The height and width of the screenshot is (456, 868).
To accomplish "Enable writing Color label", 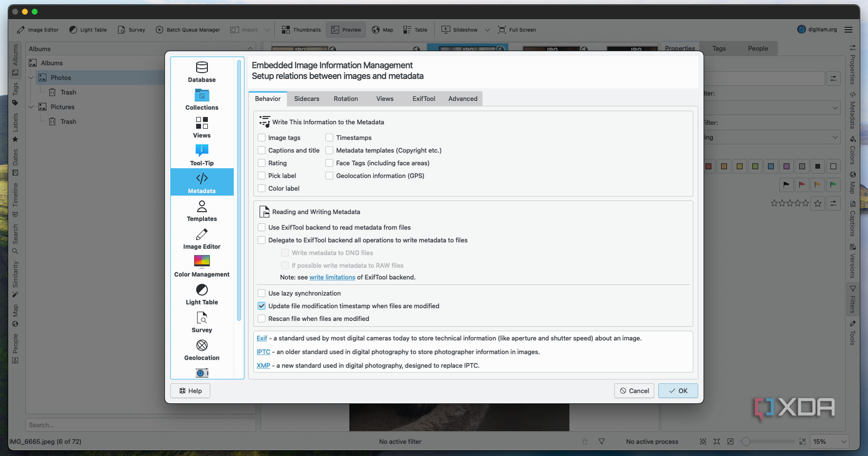I will (x=261, y=188).
